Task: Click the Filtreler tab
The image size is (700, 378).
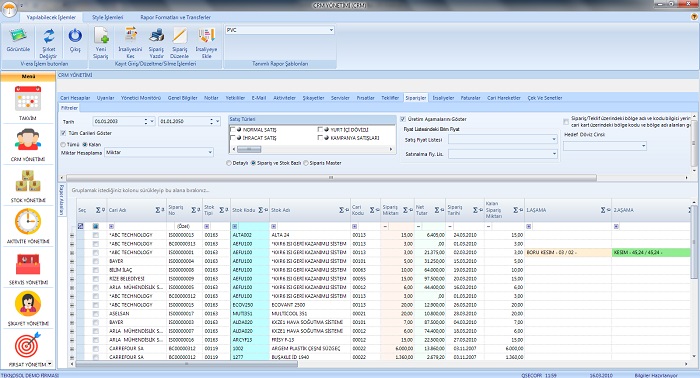Action: [70, 108]
